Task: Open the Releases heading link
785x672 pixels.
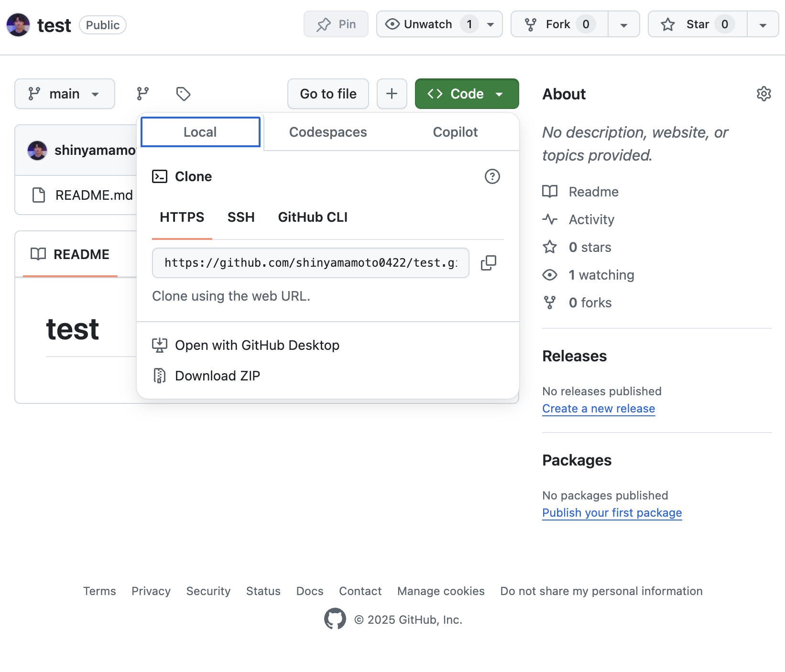Action: coord(575,356)
